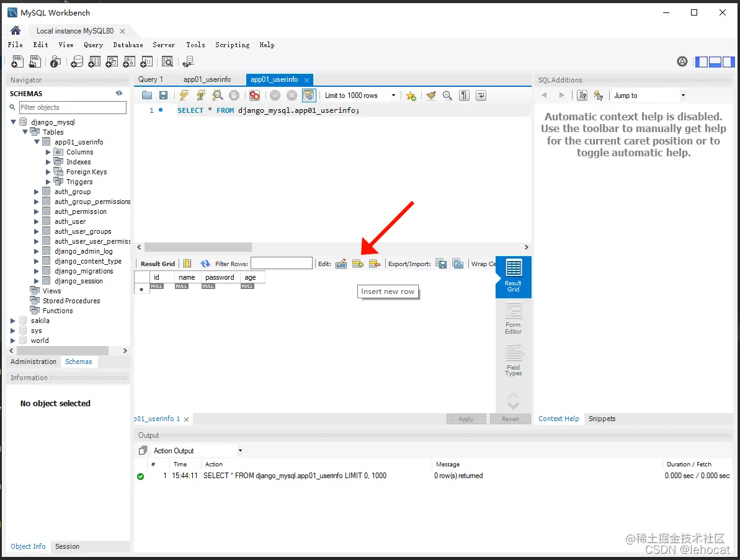Image resolution: width=740 pixels, height=560 pixels.
Task: Refresh result grid data icon
Action: click(x=205, y=264)
